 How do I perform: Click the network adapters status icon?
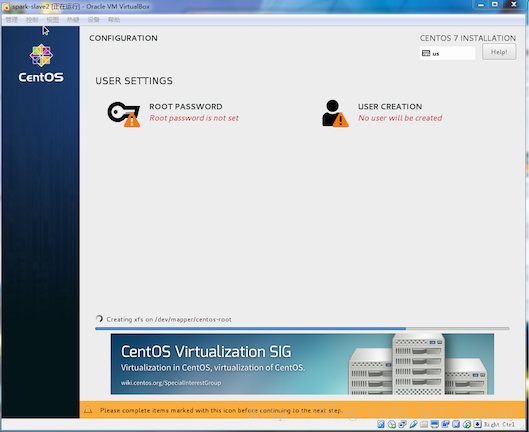point(402,424)
